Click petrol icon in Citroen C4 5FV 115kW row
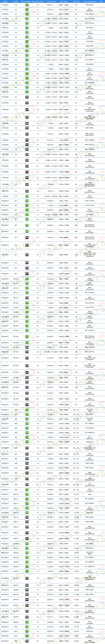 (27, 69)
